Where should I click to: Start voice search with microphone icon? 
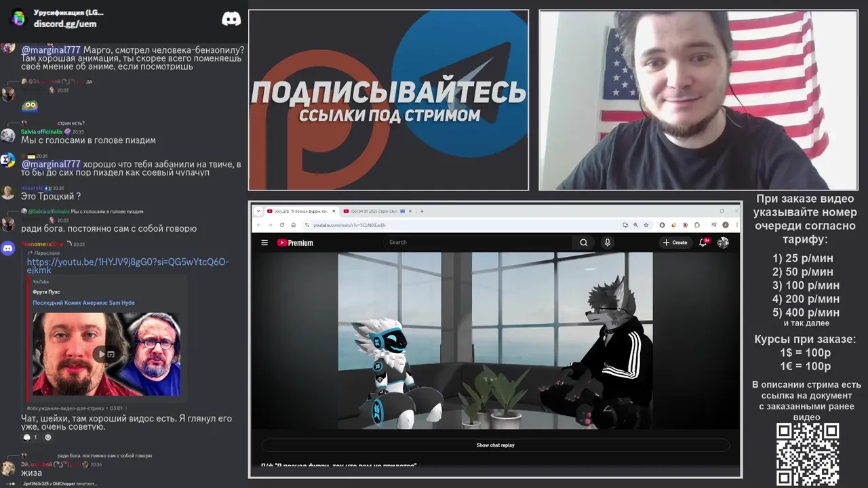point(608,243)
